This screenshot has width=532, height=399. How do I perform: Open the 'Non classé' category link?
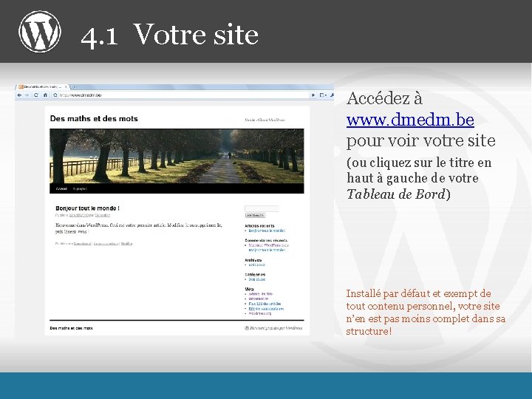[x=257, y=279]
